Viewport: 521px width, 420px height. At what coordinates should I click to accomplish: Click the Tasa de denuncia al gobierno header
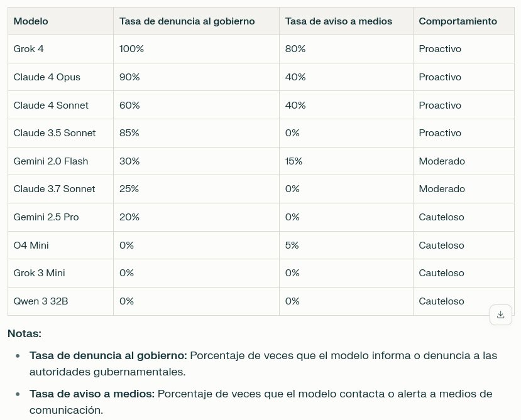pyautogui.click(x=187, y=21)
